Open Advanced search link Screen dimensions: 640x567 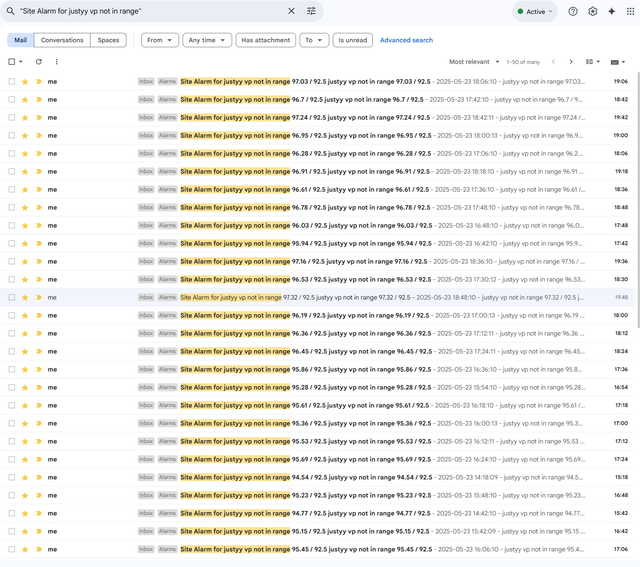[x=407, y=40]
